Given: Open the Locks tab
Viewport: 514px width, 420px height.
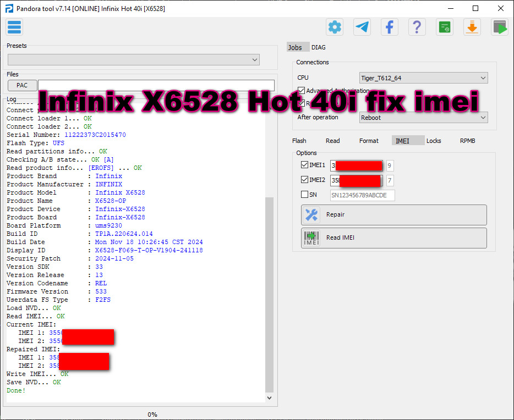Looking at the screenshot, I should (x=434, y=141).
